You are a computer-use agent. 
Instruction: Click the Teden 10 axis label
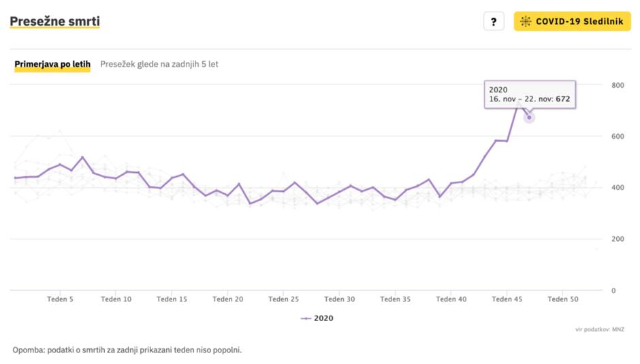coord(116,299)
